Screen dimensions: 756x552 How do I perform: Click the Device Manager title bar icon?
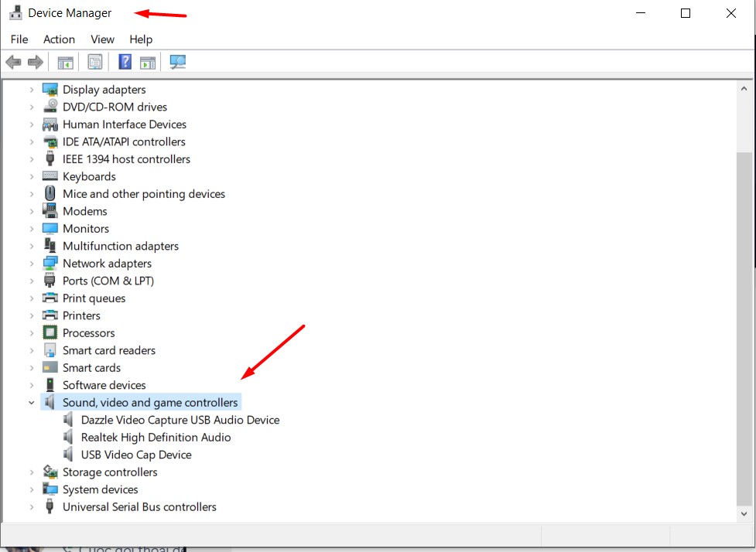click(x=15, y=12)
